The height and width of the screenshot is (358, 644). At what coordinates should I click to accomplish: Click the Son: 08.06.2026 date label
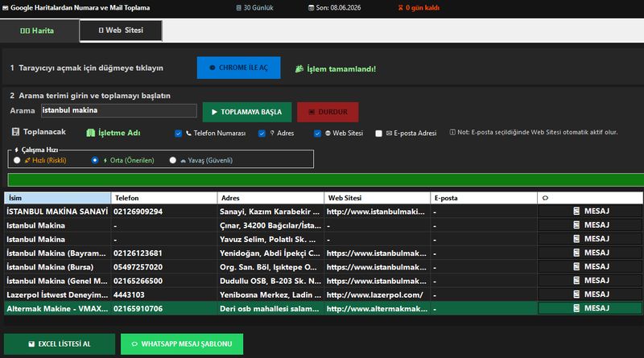point(334,8)
